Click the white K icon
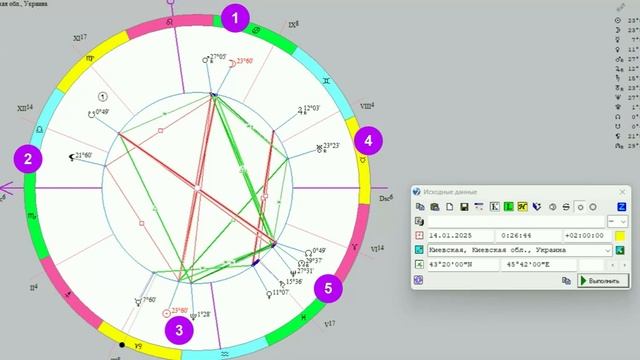 pyautogui.click(x=494, y=207)
